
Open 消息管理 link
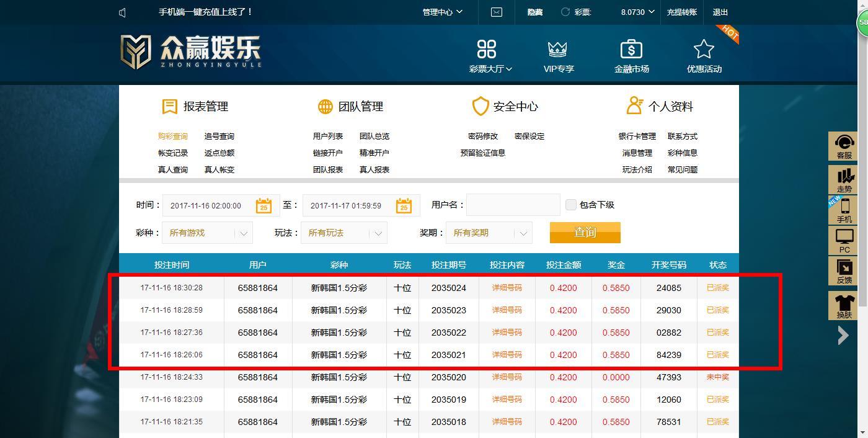(637, 153)
